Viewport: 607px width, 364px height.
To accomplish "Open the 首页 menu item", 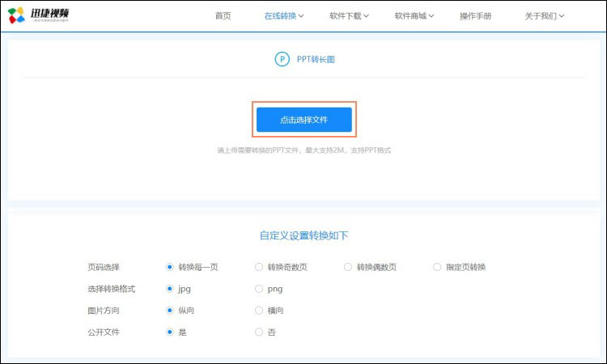I will coord(223,16).
